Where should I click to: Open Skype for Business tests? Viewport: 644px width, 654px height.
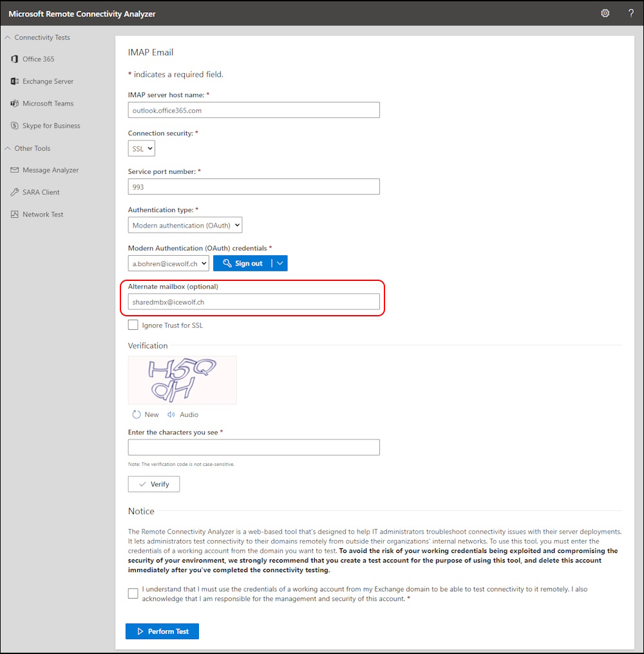tap(52, 126)
